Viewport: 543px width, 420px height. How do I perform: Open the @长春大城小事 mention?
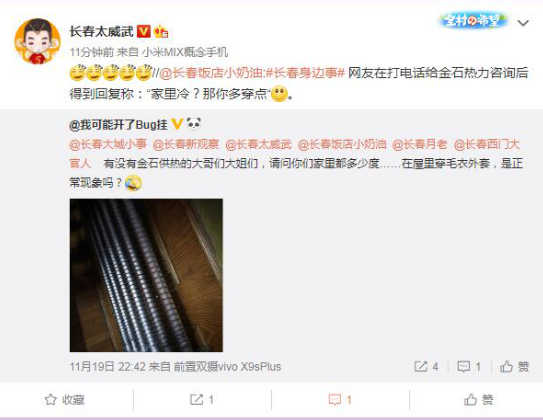coord(108,144)
